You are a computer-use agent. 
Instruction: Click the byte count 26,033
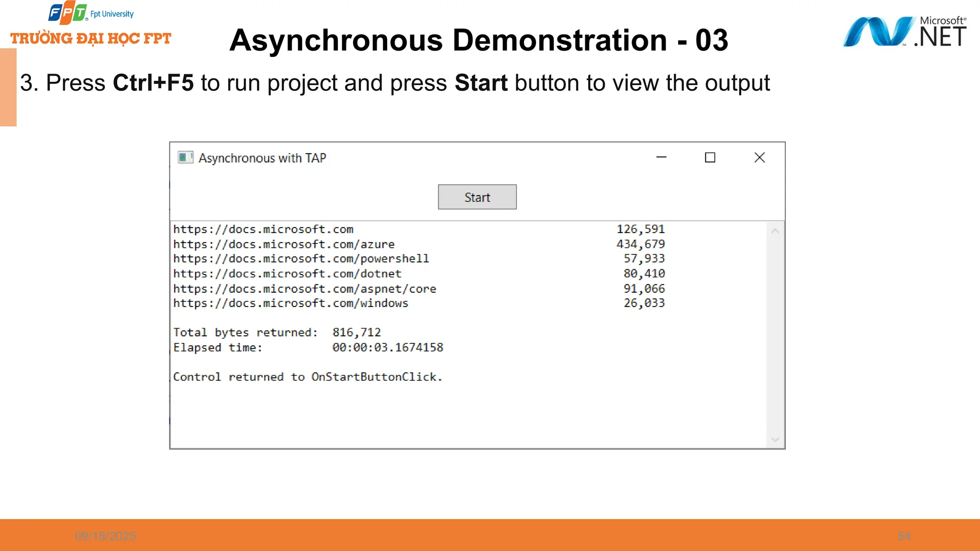pos(644,303)
